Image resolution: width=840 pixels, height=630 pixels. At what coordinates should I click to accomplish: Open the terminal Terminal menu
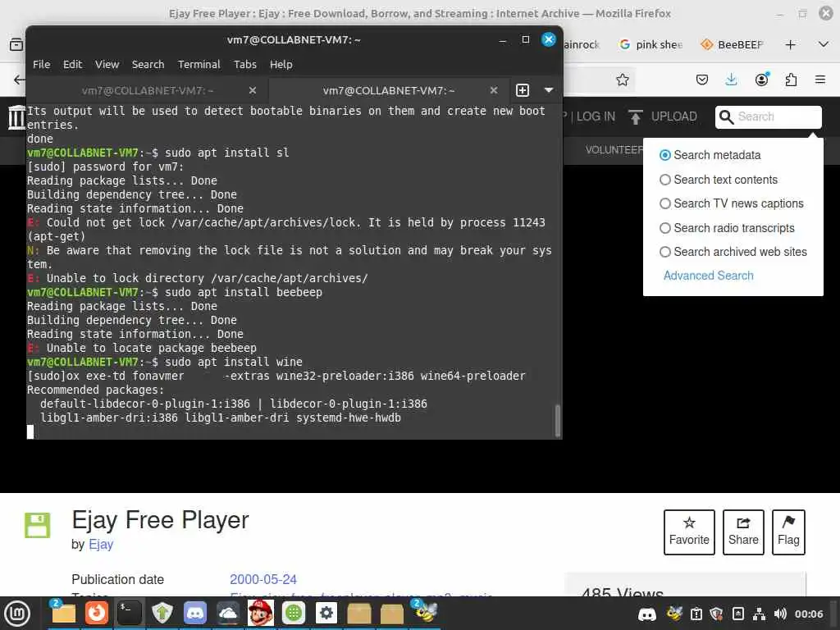click(199, 64)
